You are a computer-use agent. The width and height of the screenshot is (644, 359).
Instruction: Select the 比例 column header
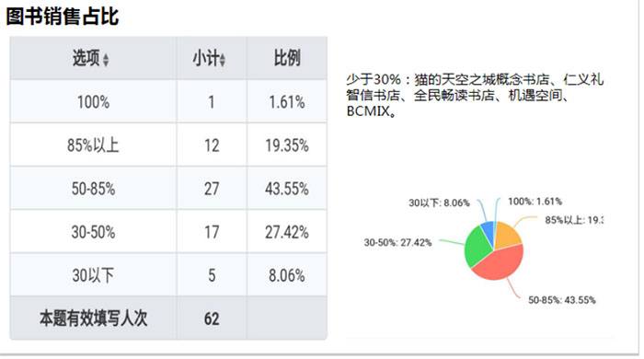click(x=287, y=58)
